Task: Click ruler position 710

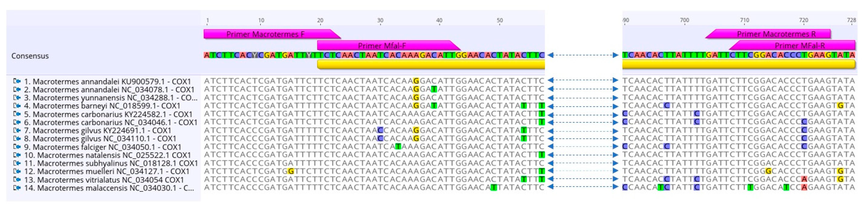Action: 744,20
